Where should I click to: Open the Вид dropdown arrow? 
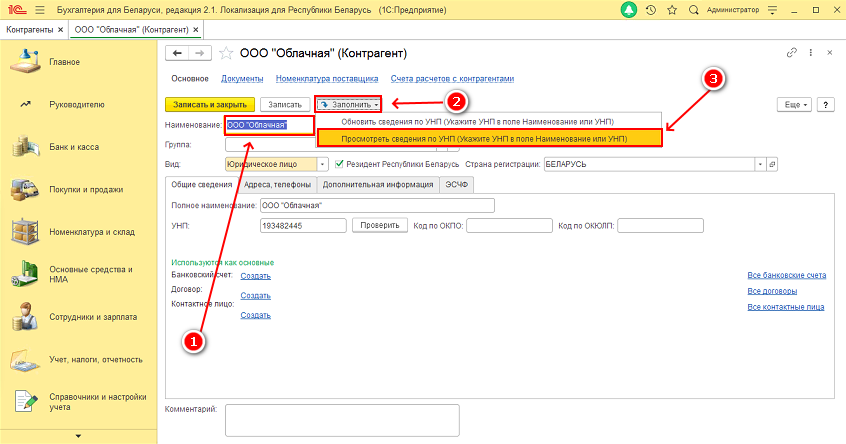323,164
